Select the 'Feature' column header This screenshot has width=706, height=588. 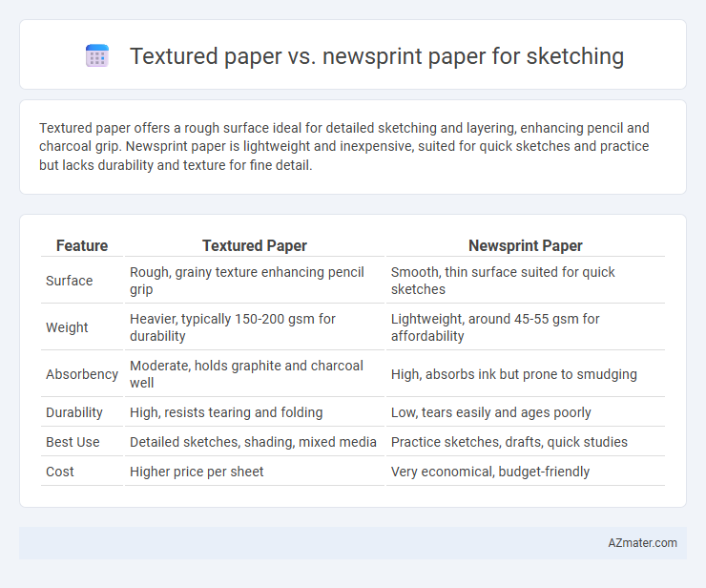[82, 245]
